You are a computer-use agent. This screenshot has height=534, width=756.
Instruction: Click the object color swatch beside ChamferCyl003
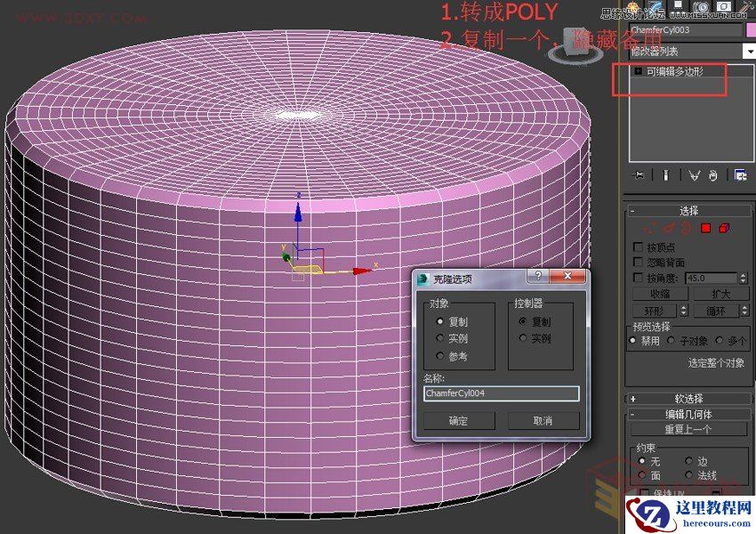coord(752,29)
